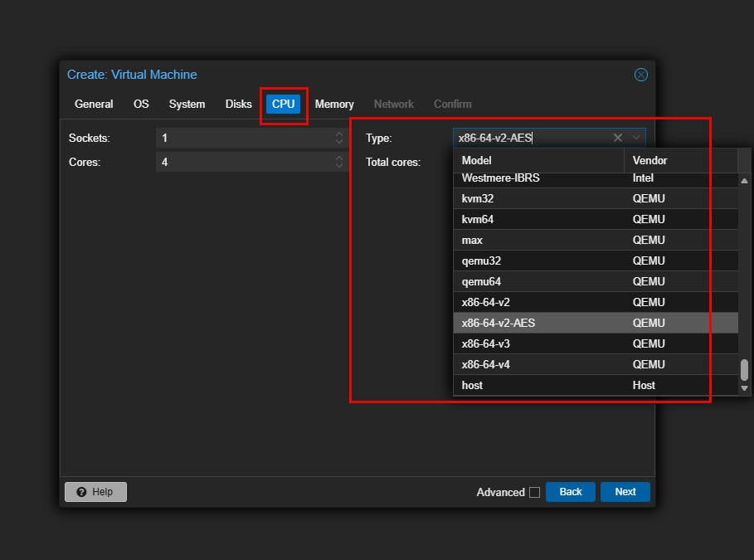Decrease Sockets value with down spinner
Screen dimensions: 754x560
339,143
